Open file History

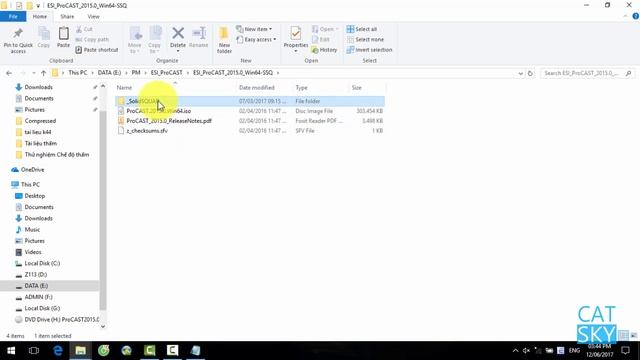(324, 50)
